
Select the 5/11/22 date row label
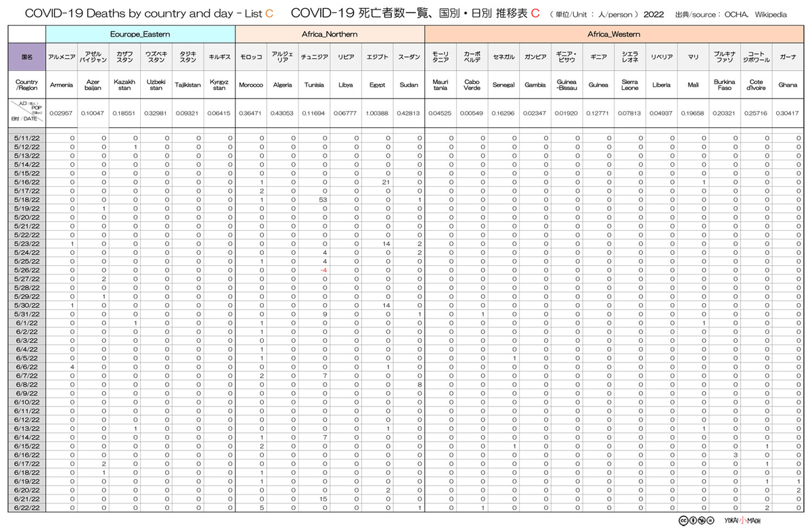point(27,138)
